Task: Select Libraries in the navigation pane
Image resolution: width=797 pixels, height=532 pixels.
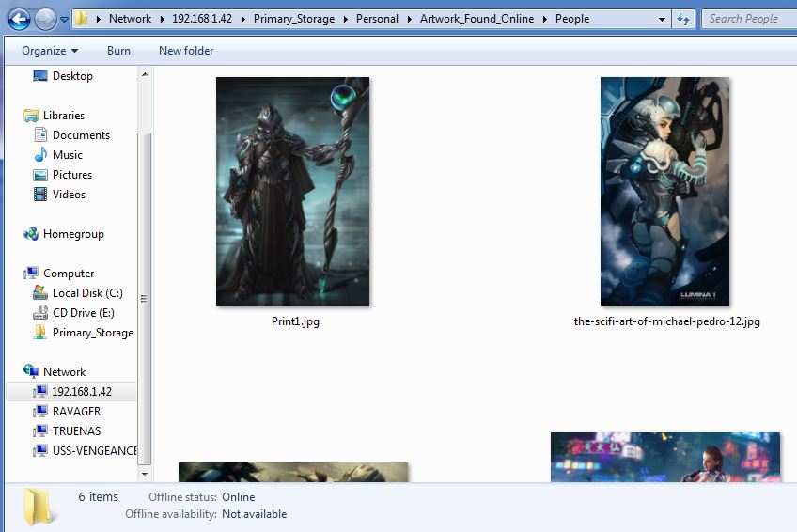Action: pos(64,116)
